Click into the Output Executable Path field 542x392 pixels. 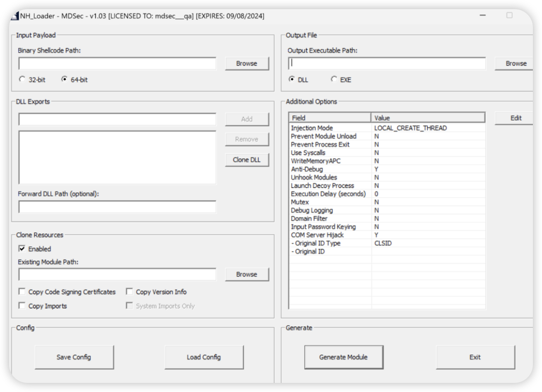point(387,63)
